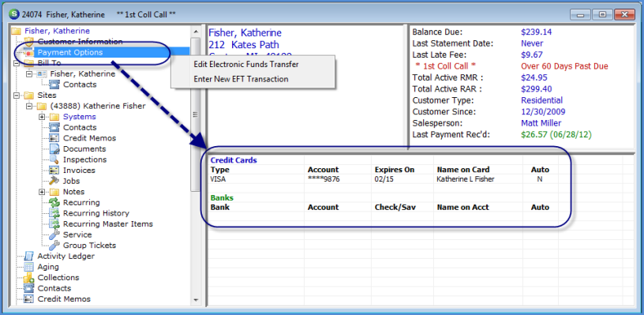644x315 pixels.
Task: Click the Service wrench icon
Action: [54, 234]
